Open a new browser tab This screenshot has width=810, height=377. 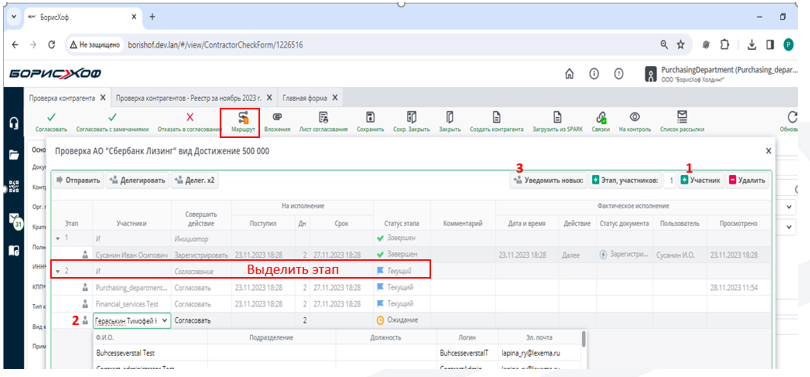(152, 17)
